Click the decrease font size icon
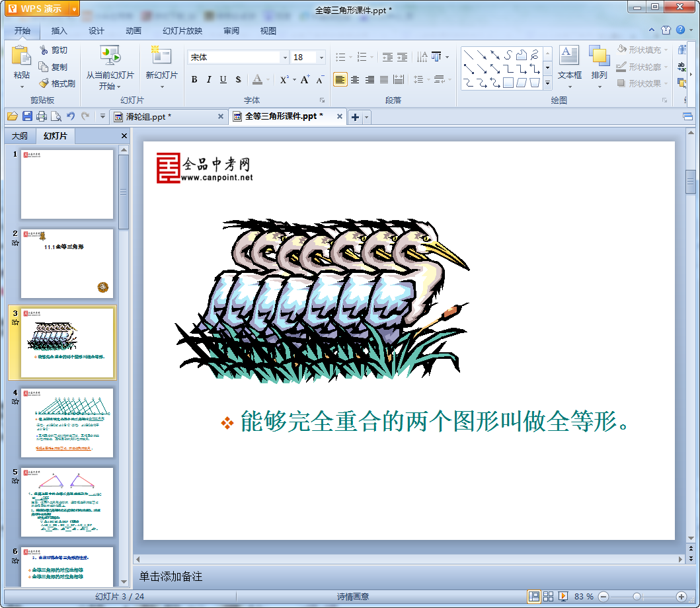Screen dimensions: 700x608 click(x=320, y=80)
